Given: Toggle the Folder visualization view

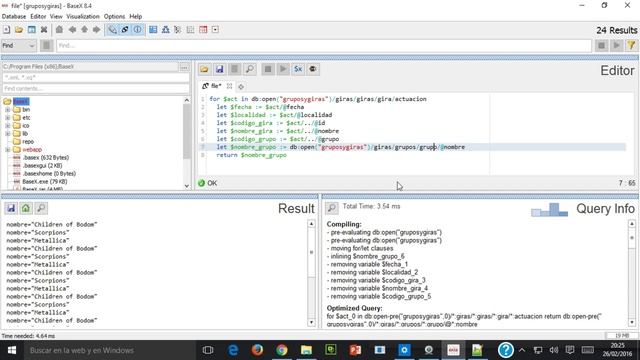Looking at the screenshot, I should pyautogui.click(x=178, y=30).
